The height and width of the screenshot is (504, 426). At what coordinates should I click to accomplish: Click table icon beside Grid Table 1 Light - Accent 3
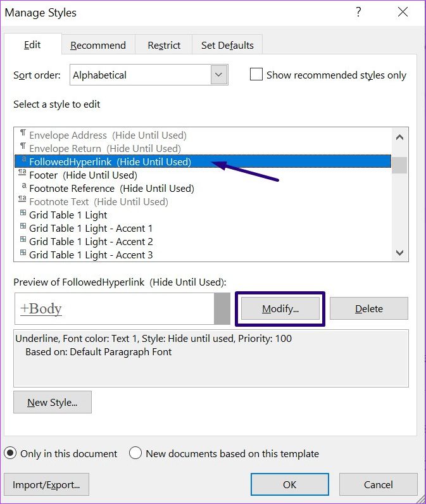(23, 254)
